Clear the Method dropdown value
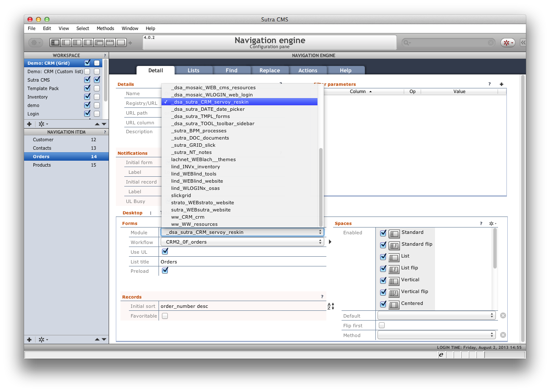The width and height of the screenshot is (550, 392). [503, 335]
